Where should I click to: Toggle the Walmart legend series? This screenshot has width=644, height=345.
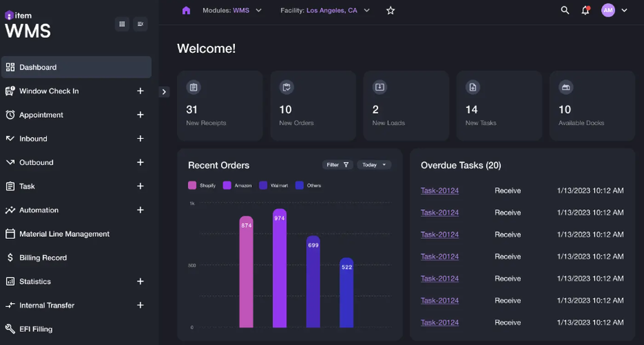[x=273, y=185]
